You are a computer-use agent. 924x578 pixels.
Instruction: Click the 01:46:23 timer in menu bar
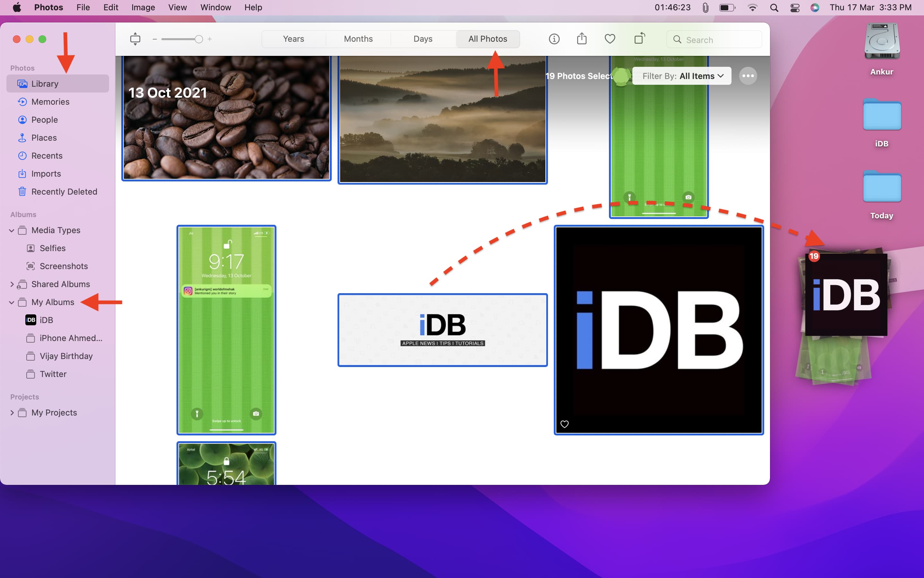(x=672, y=7)
